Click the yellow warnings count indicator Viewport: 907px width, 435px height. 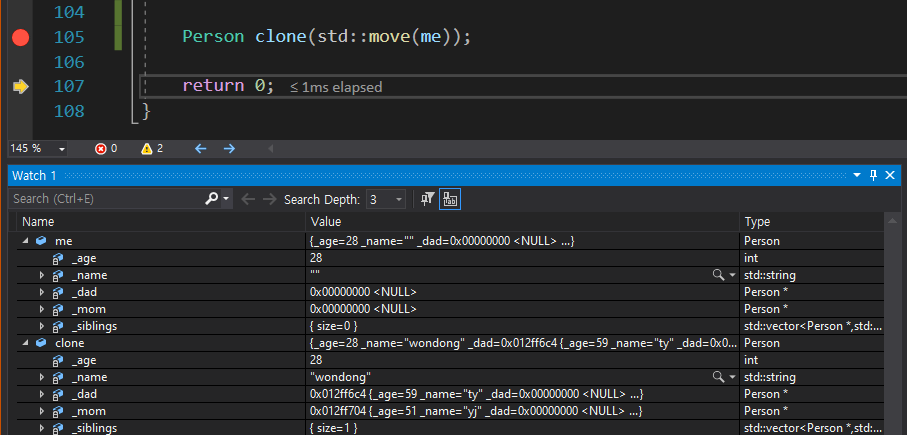tap(152, 149)
